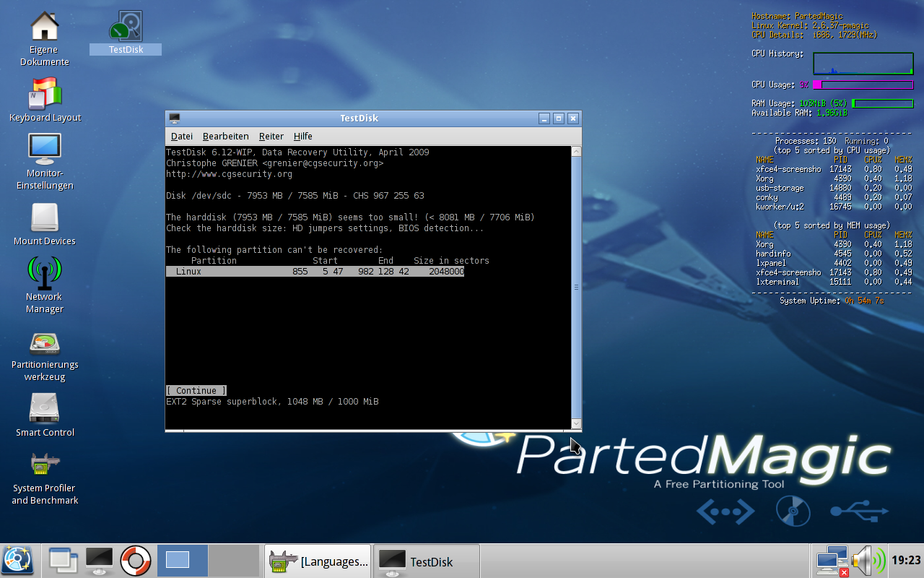
Task: Select the [ Continue ] option in TestDisk
Action: click(196, 391)
